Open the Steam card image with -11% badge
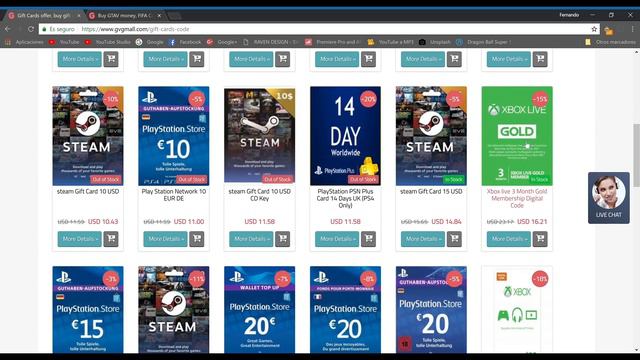640x360 pixels. [174, 310]
